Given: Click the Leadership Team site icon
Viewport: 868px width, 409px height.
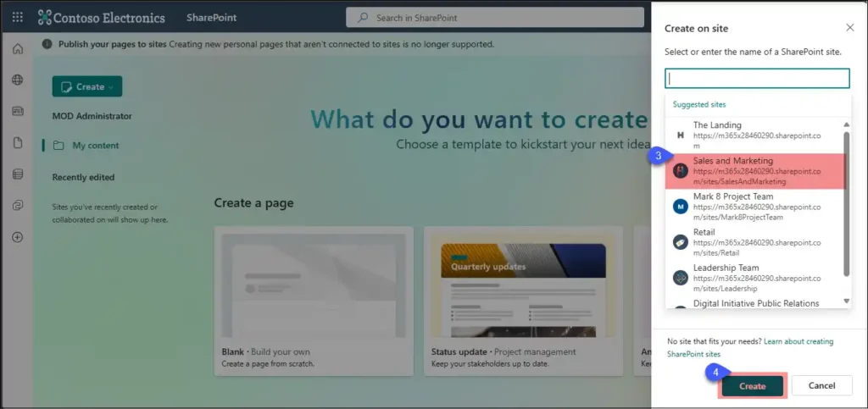Looking at the screenshot, I should click(681, 278).
